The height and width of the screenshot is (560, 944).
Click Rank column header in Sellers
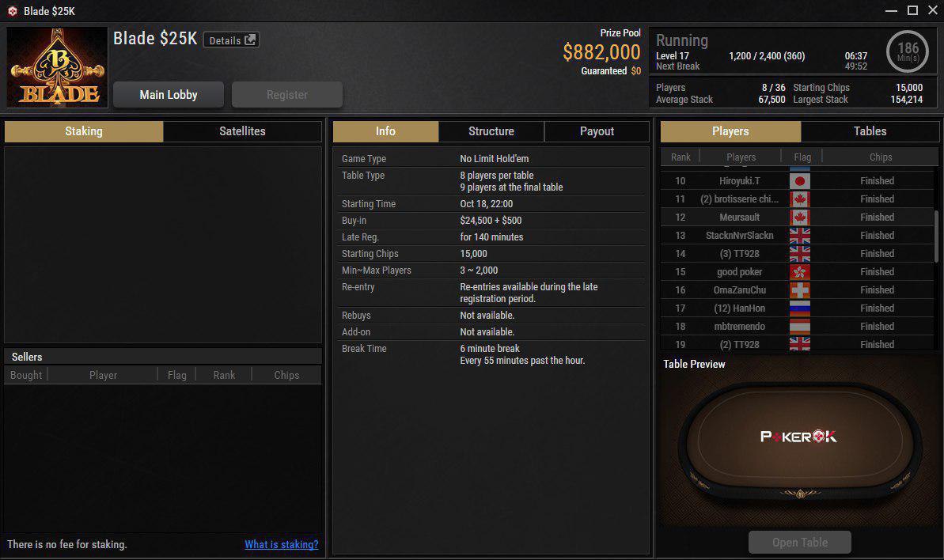click(x=224, y=375)
